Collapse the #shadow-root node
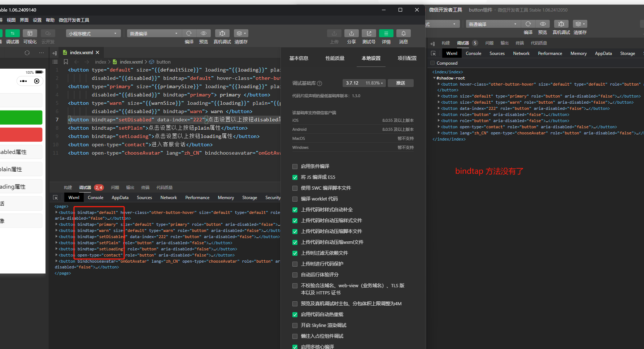Viewport: 644px width, 349px height. pos(434,78)
